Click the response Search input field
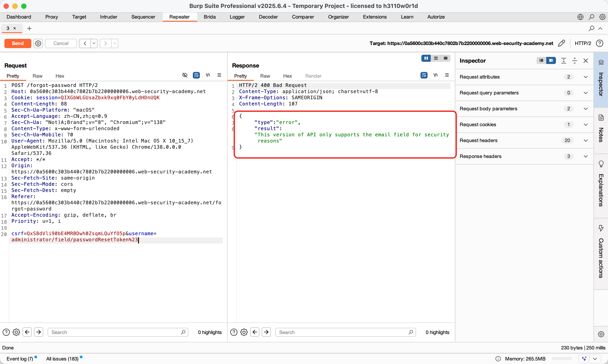The image size is (608, 364). (343, 332)
